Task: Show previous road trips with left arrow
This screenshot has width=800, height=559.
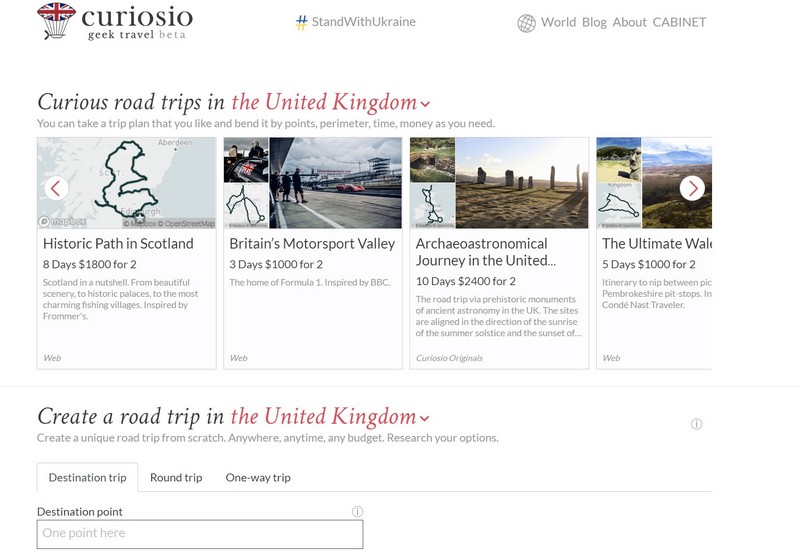Action: pos(56,188)
